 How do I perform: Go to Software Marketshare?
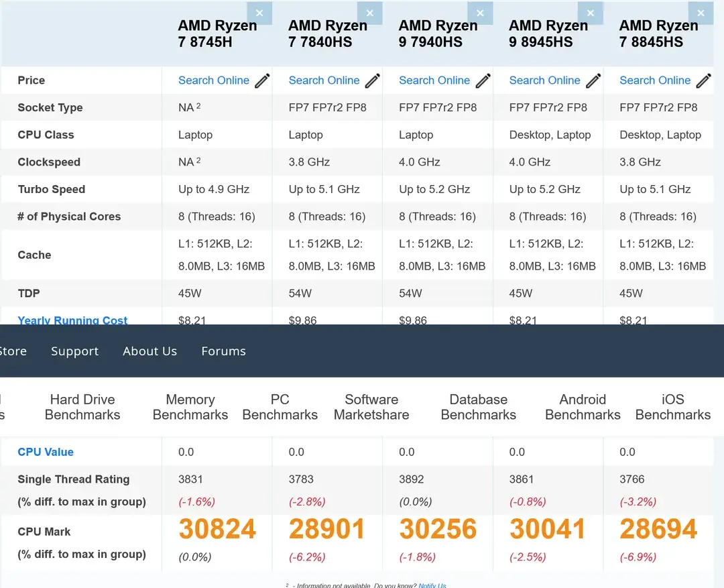click(x=371, y=407)
